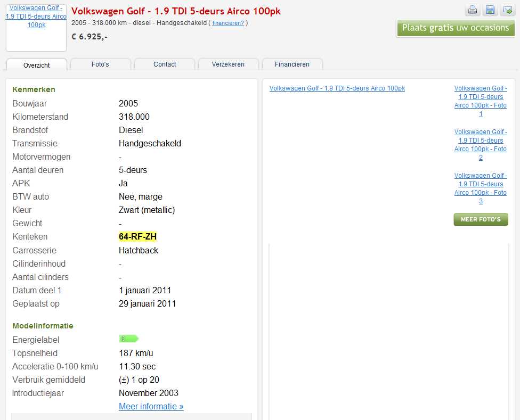Click the Datum deel 1 label
The height and width of the screenshot is (420, 520).
pyautogui.click(x=37, y=290)
